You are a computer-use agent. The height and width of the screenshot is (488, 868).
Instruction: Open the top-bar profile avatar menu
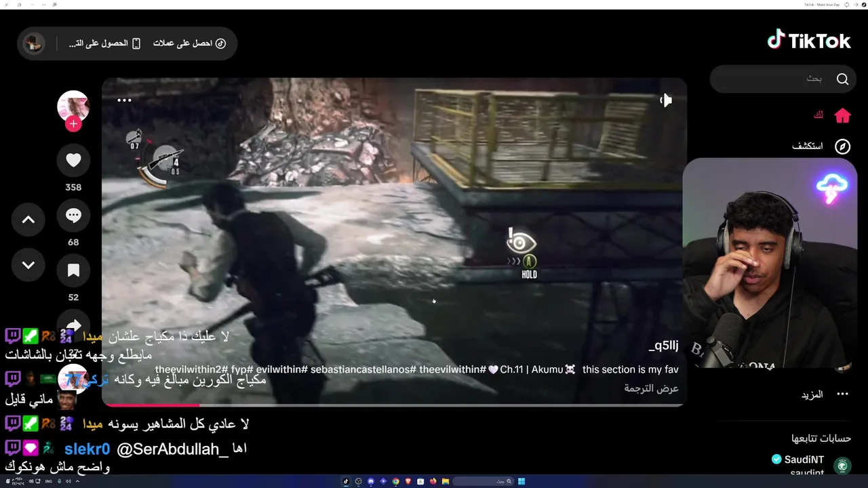(x=33, y=43)
